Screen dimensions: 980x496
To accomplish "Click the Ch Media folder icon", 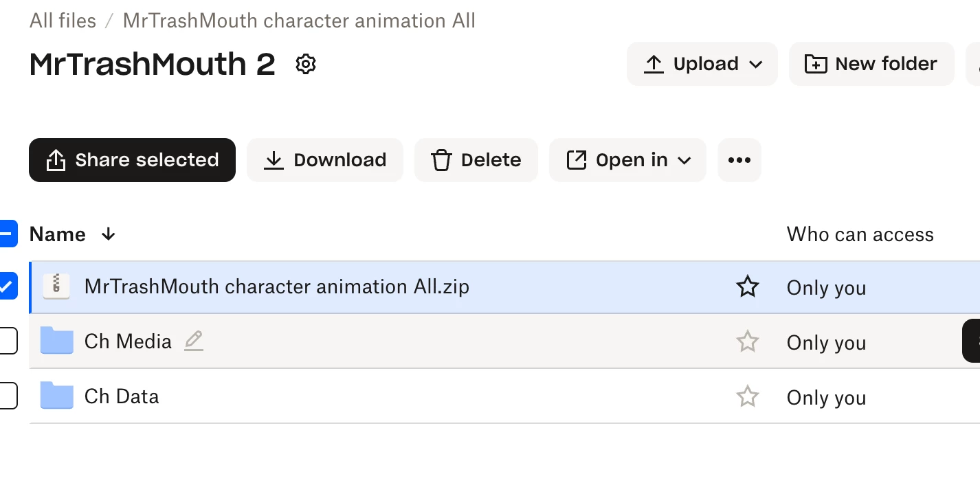I will [x=56, y=341].
